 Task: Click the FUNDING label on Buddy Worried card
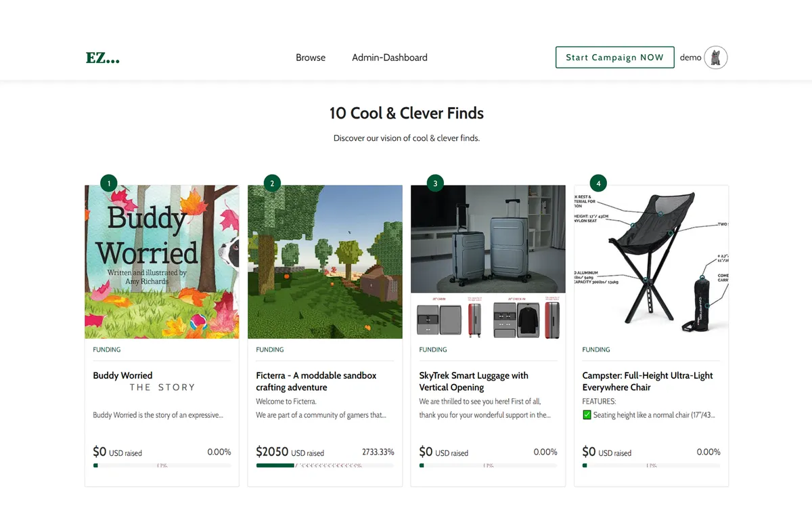point(107,350)
